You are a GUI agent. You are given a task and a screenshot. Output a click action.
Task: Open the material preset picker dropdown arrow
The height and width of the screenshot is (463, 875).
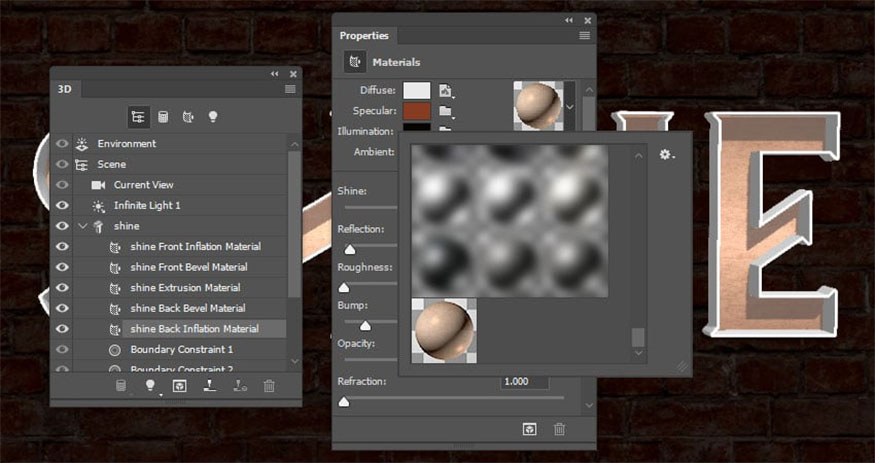coord(570,106)
